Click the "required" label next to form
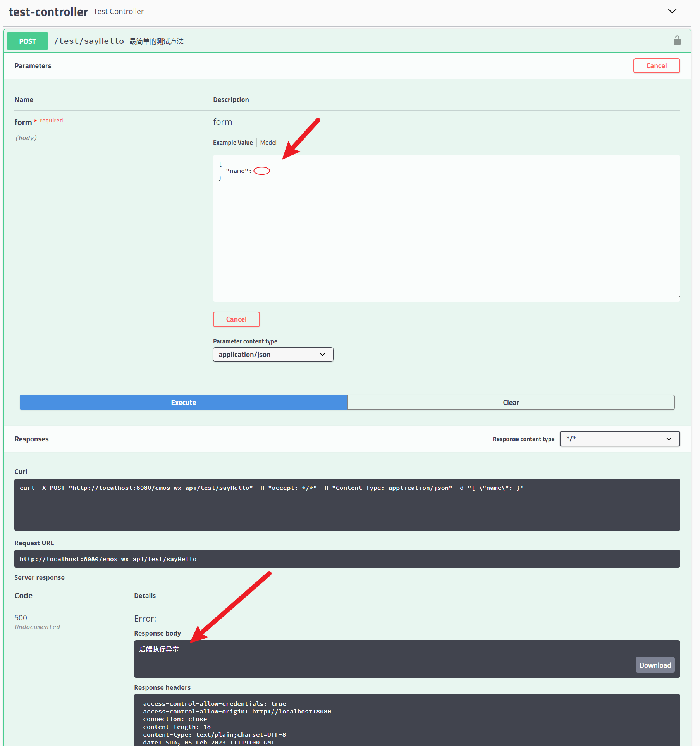700x746 pixels. tap(51, 121)
